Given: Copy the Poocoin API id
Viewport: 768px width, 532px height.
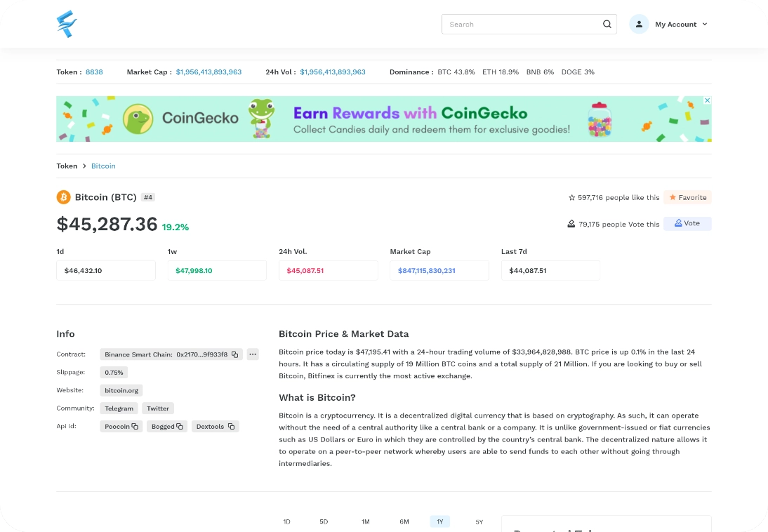Looking at the screenshot, I should pyautogui.click(x=135, y=426).
